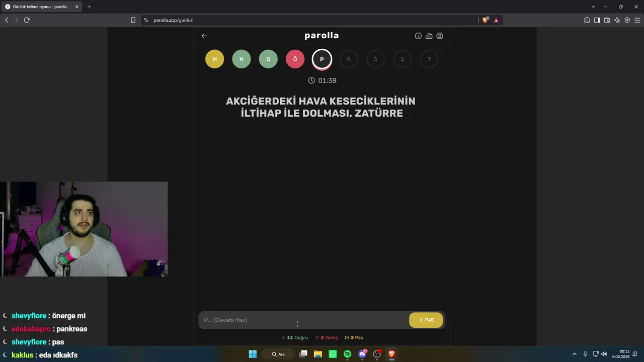Click the 01:38 countdown timer
This screenshot has height=362, width=644.
click(x=322, y=80)
